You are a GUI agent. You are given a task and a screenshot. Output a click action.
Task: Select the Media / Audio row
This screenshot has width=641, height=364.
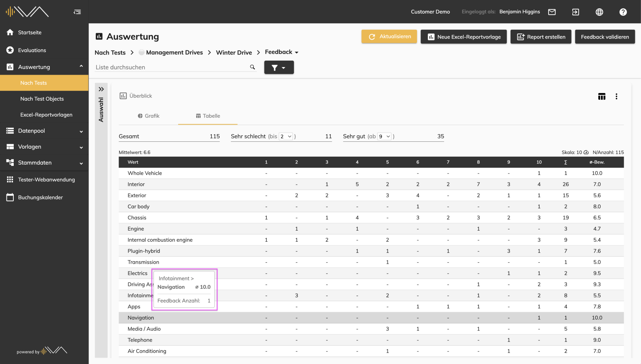pos(371,329)
